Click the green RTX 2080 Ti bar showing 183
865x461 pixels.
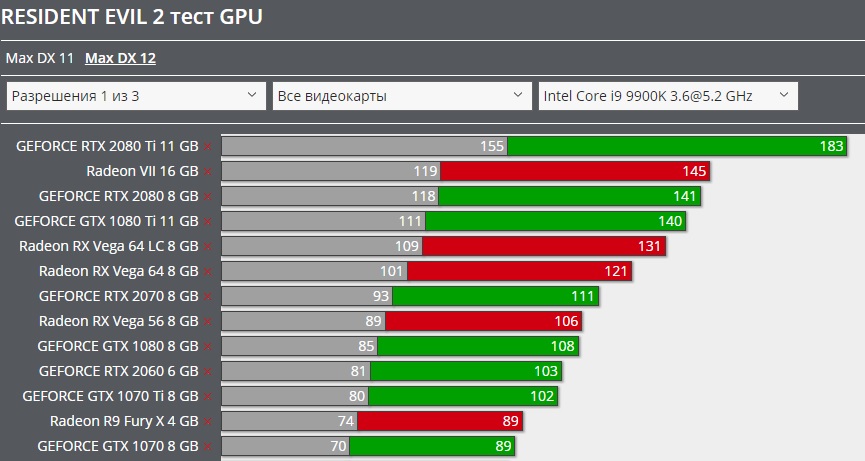coord(677,146)
